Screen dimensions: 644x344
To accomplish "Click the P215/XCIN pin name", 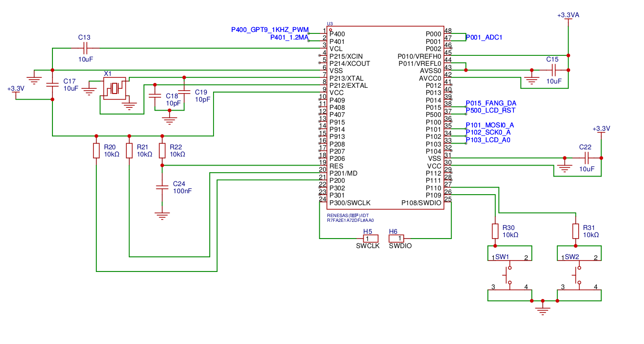I will pyautogui.click(x=346, y=56).
